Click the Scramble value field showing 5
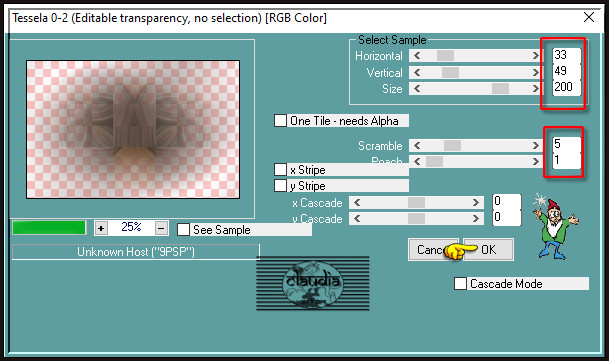Screen dimensions: 609x361 point(567,144)
